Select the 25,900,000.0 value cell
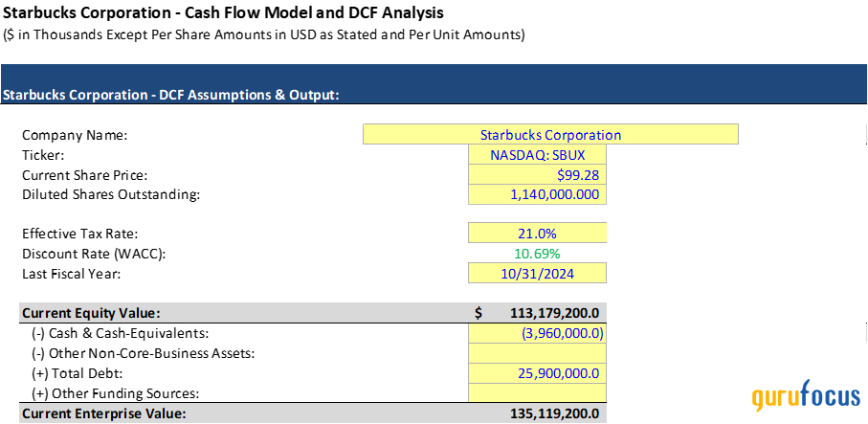The height and width of the screenshot is (424, 868). [537, 373]
